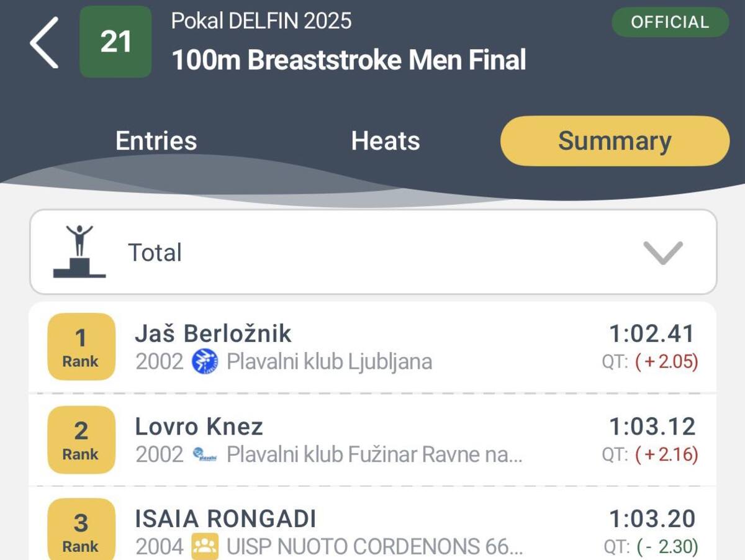This screenshot has height=560, width=745.
Task: Tap the 1:02.41 winning time
Action: (652, 334)
